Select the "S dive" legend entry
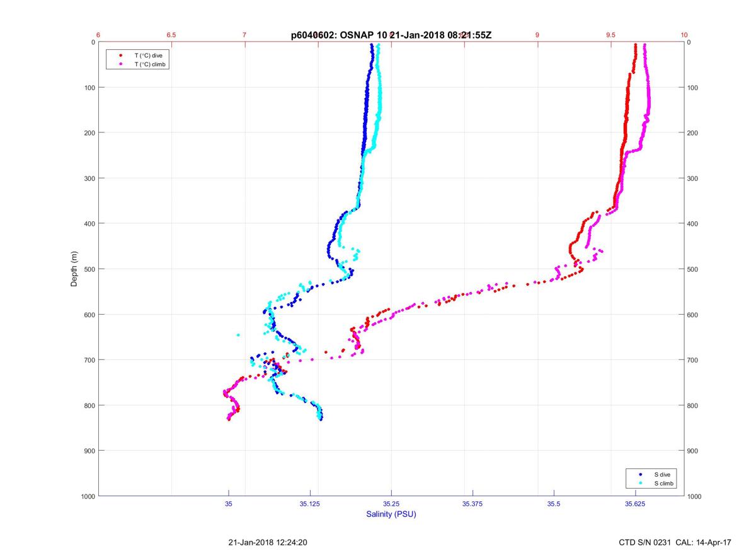 [x=661, y=474]
